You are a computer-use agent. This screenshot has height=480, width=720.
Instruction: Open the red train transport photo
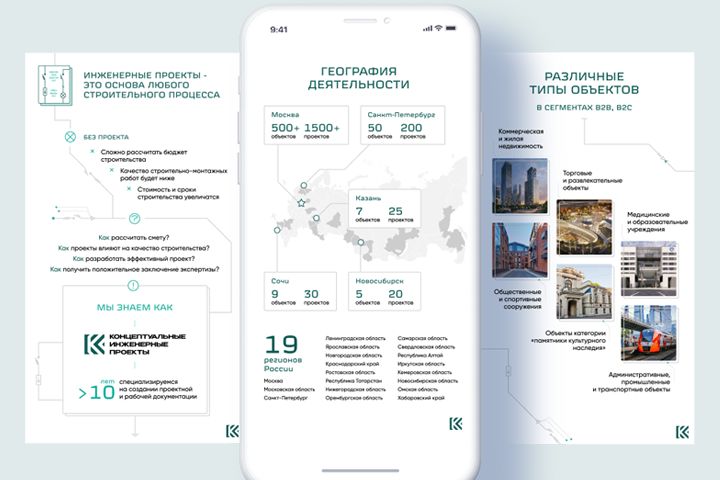tap(649, 333)
